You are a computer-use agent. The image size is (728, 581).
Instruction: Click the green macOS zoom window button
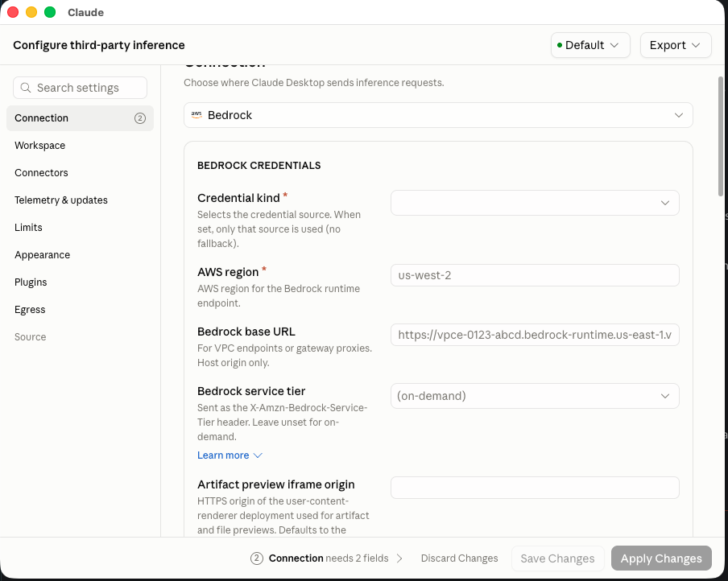point(50,12)
